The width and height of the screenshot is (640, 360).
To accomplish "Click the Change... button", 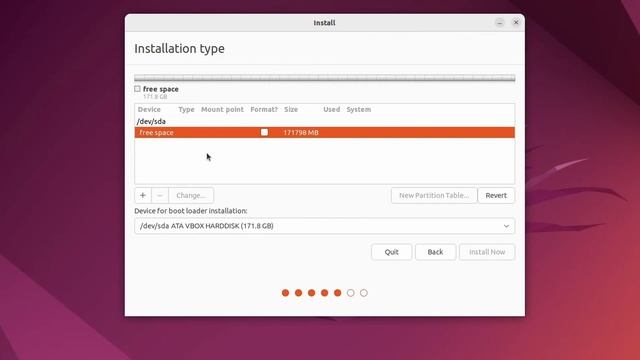I will 191,196.
